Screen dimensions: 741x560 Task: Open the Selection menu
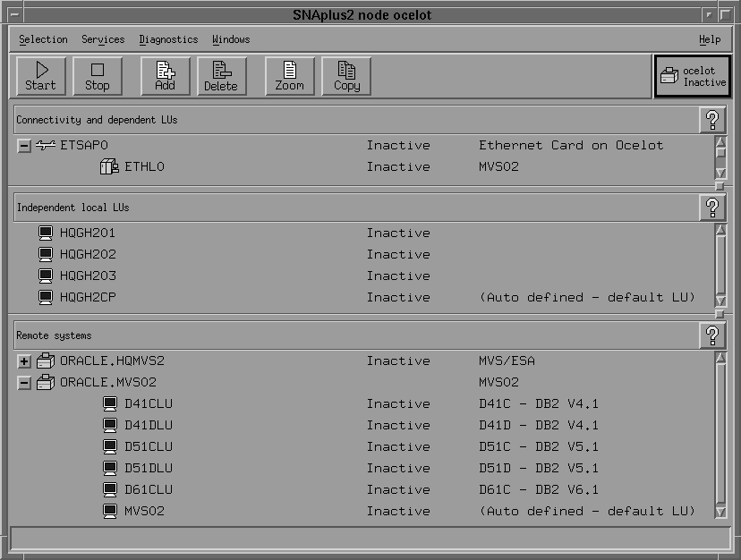coord(45,39)
